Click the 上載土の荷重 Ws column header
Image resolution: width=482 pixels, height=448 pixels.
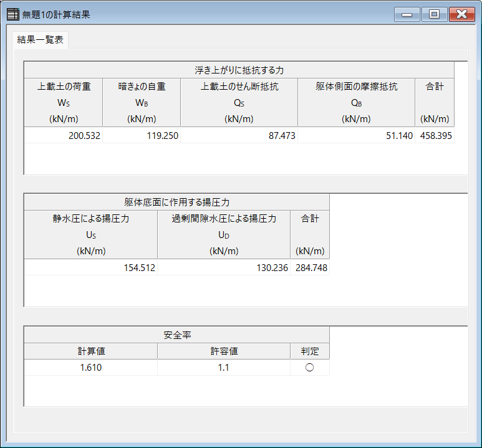coord(64,103)
